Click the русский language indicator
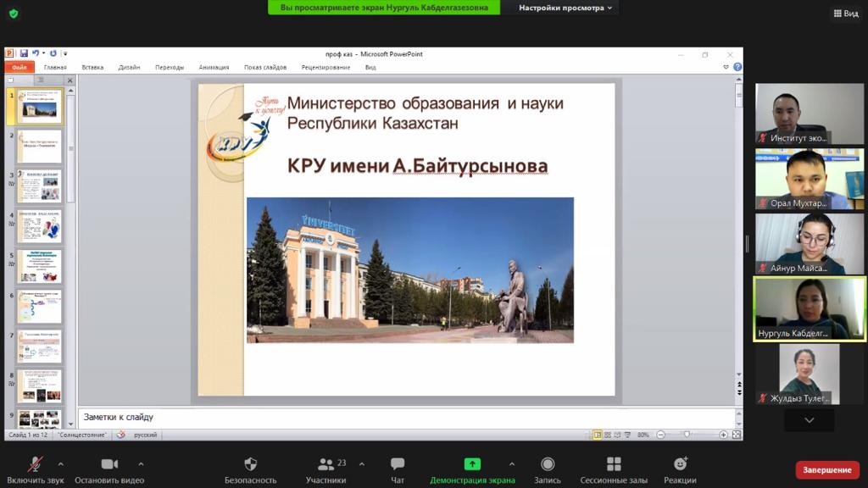The width and height of the screenshot is (868, 488). coord(145,435)
